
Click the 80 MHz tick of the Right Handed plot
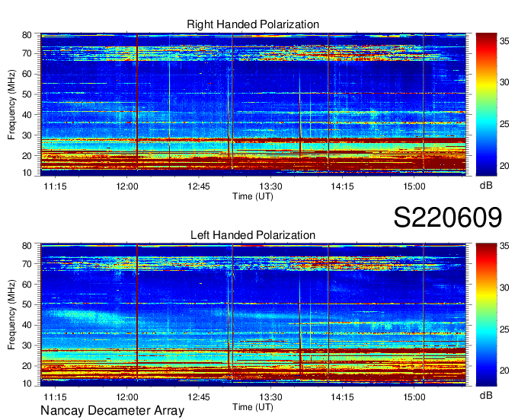27,35
